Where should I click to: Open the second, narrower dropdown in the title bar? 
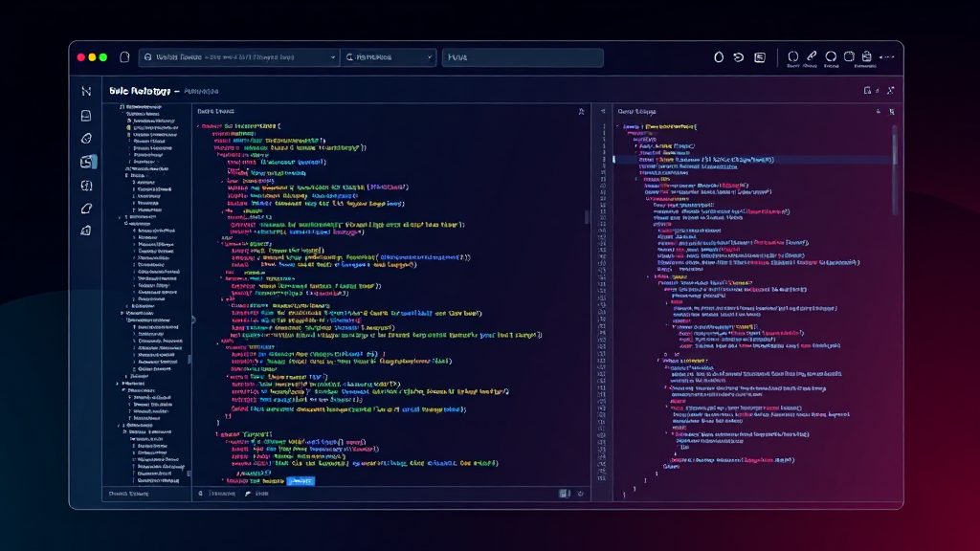389,56
